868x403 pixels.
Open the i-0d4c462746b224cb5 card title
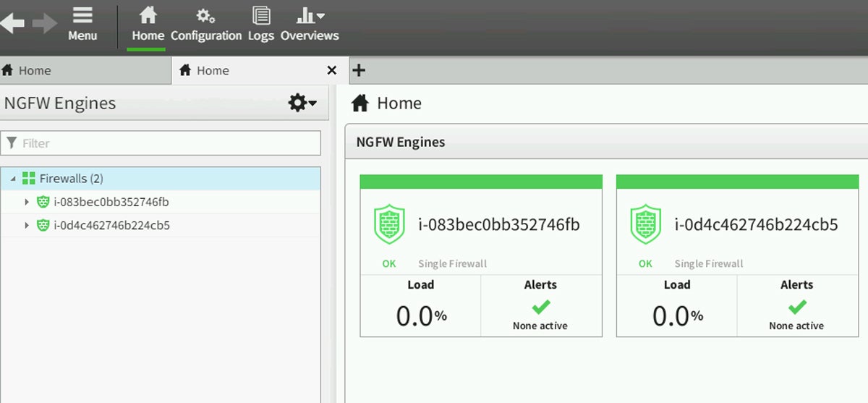[x=757, y=224]
